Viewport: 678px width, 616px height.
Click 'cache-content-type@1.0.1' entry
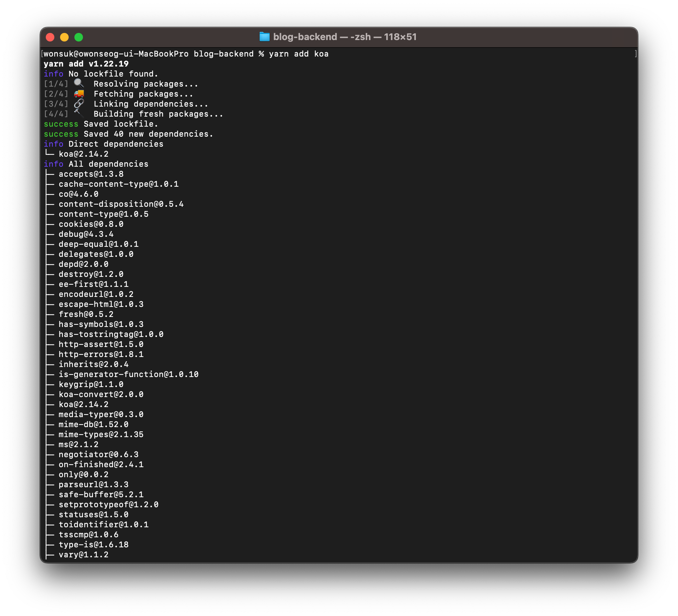[119, 184]
